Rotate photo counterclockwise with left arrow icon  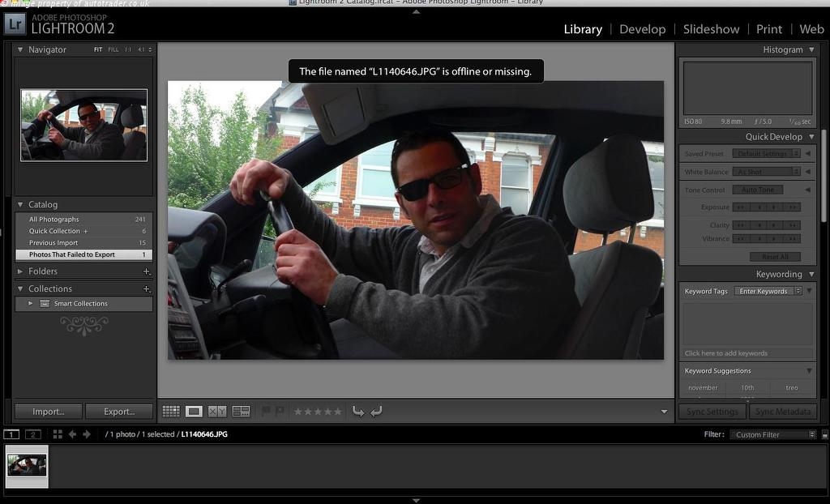(x=357, y=412)
